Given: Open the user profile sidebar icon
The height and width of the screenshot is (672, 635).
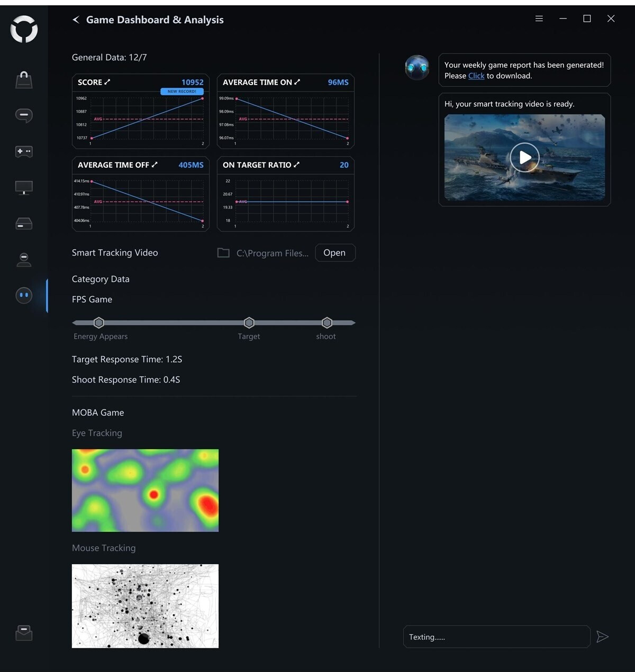Looking at the screenshot, I should pos(24,259).
